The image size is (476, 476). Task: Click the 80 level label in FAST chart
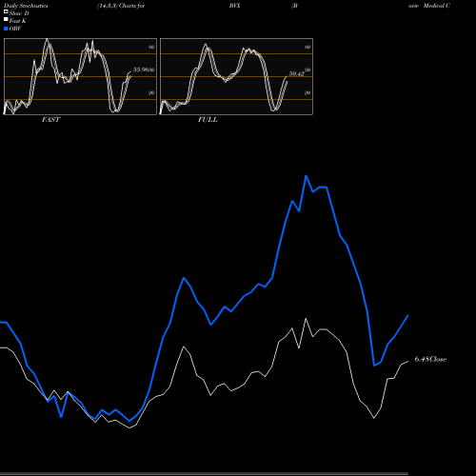151,47
